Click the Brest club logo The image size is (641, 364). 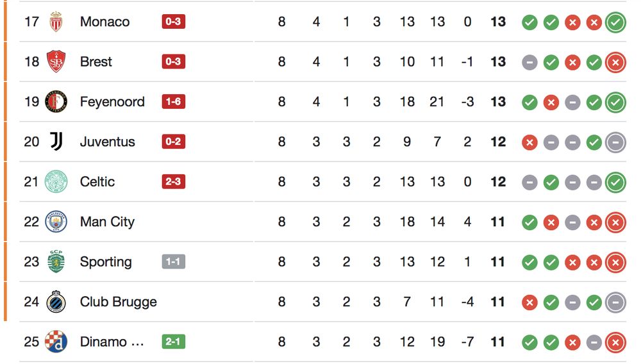point(56,62)
